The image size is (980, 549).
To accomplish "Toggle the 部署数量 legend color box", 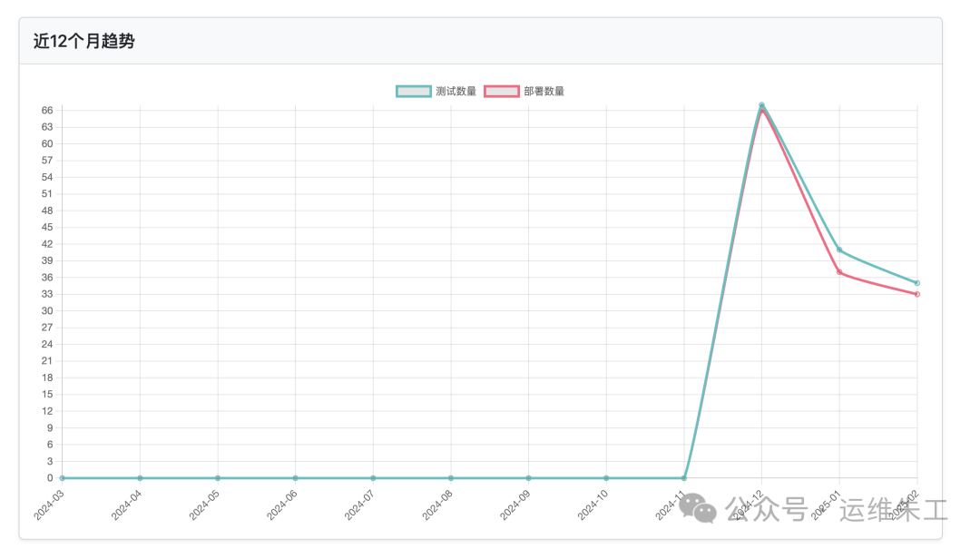I will [502, 91].
